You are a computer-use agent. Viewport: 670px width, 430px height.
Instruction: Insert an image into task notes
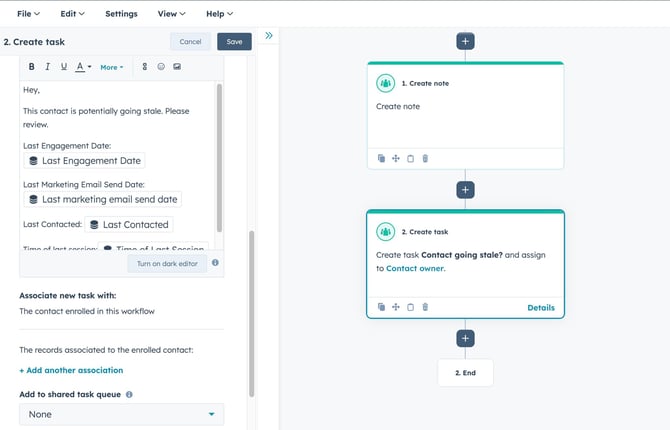177,67
